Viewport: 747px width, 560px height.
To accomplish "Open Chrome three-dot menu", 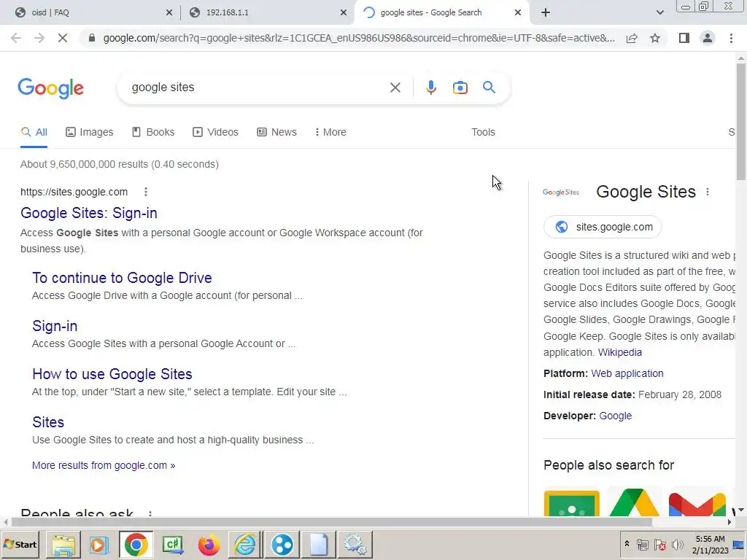I will (x=731, y=38).
